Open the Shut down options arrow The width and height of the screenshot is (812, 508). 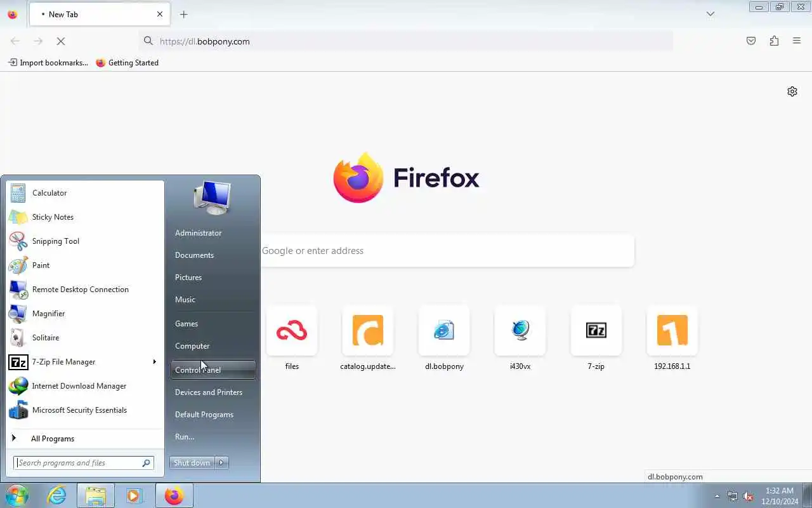(x=221, y=463)
